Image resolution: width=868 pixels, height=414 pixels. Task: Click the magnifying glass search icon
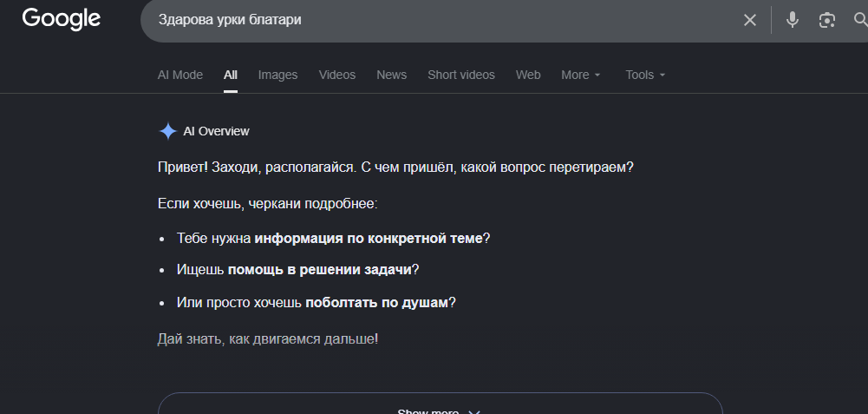click(x=861, y=21)
